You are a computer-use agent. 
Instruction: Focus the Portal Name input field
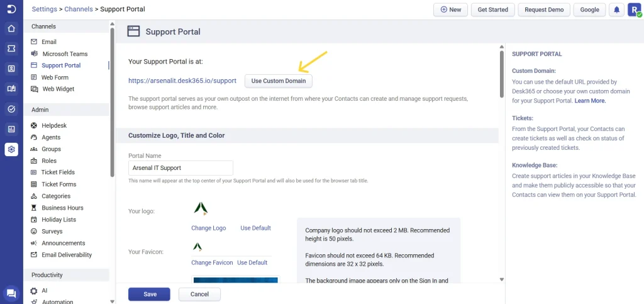coord(180,168)
